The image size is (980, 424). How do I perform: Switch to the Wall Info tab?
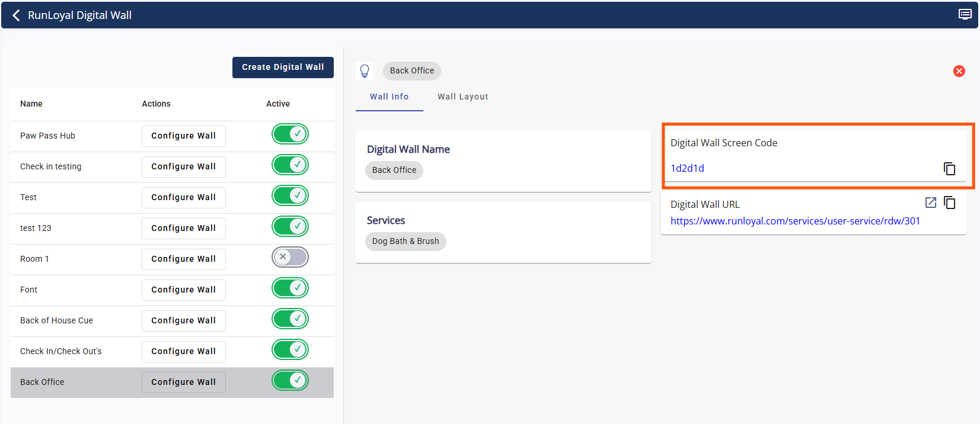[x=389, y=97]
